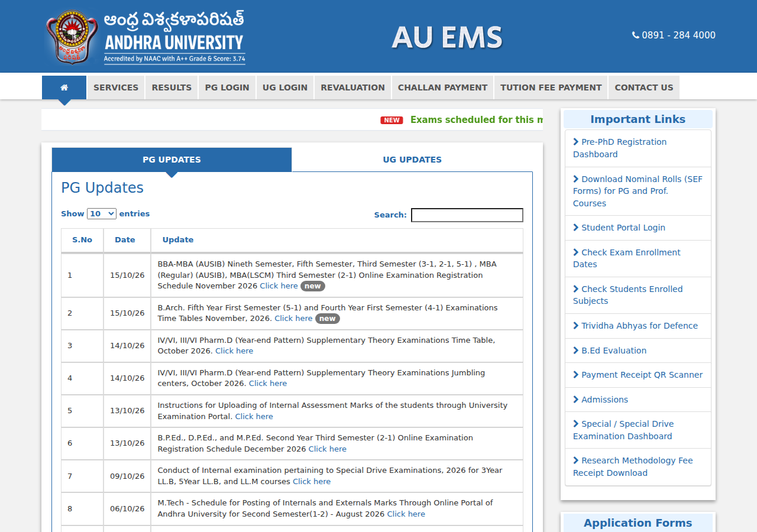The height and width of the screenshot is (532, 757).
Task: Open Click here for B.P.Ed. registration schedule
Action: 328,449
